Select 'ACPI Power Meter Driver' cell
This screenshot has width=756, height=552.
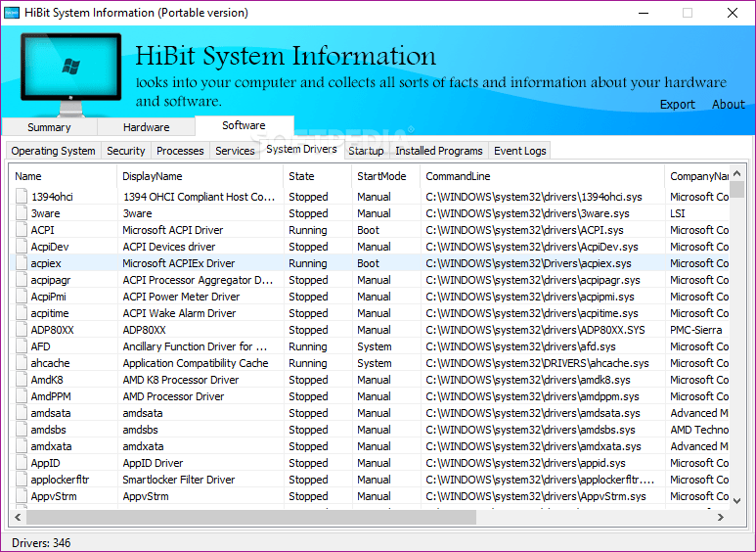point(181,297)
